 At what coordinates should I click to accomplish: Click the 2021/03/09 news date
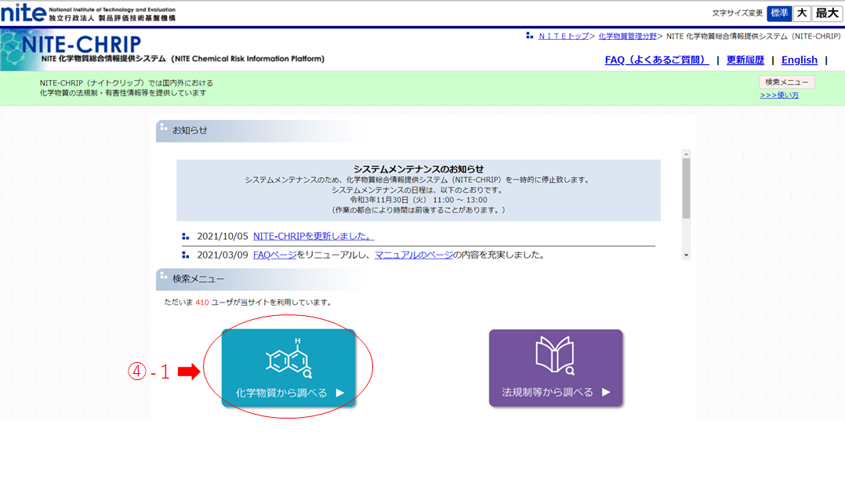[223, 255]
